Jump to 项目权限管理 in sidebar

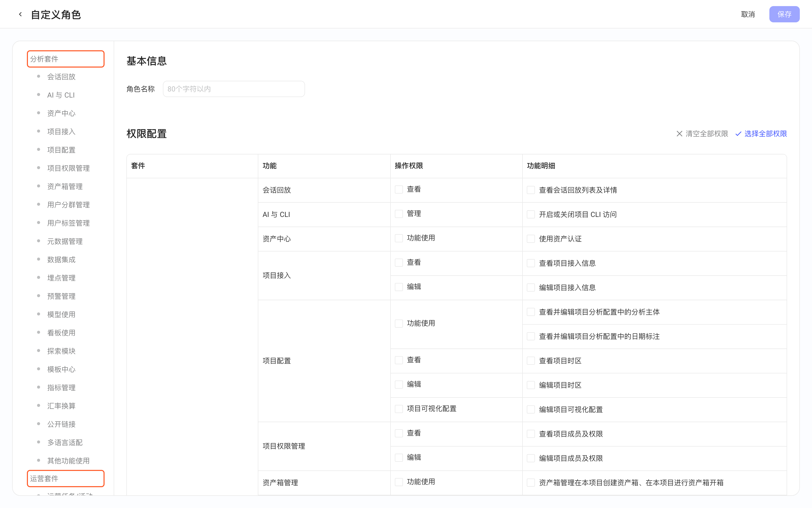(69, 168)
